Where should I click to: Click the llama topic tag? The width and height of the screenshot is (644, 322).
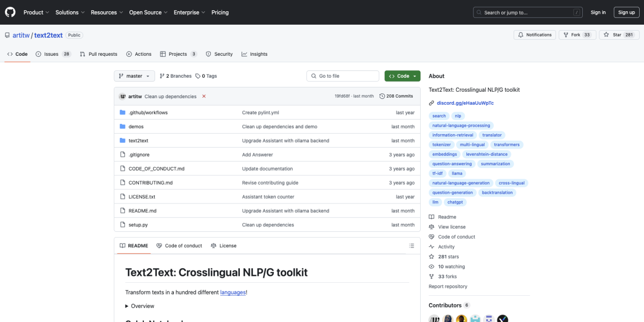pyautogui.click(x=457, y=173)
